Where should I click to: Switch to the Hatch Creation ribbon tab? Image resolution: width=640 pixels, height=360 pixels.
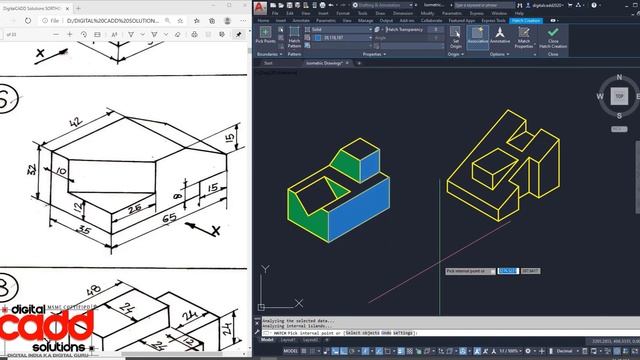coord(526,20)
